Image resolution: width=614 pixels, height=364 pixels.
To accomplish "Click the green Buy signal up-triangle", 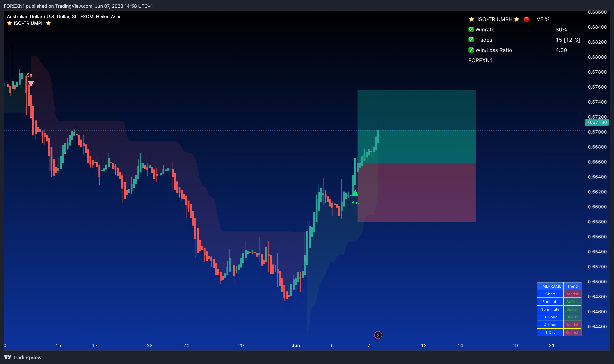I will [355, 193].
